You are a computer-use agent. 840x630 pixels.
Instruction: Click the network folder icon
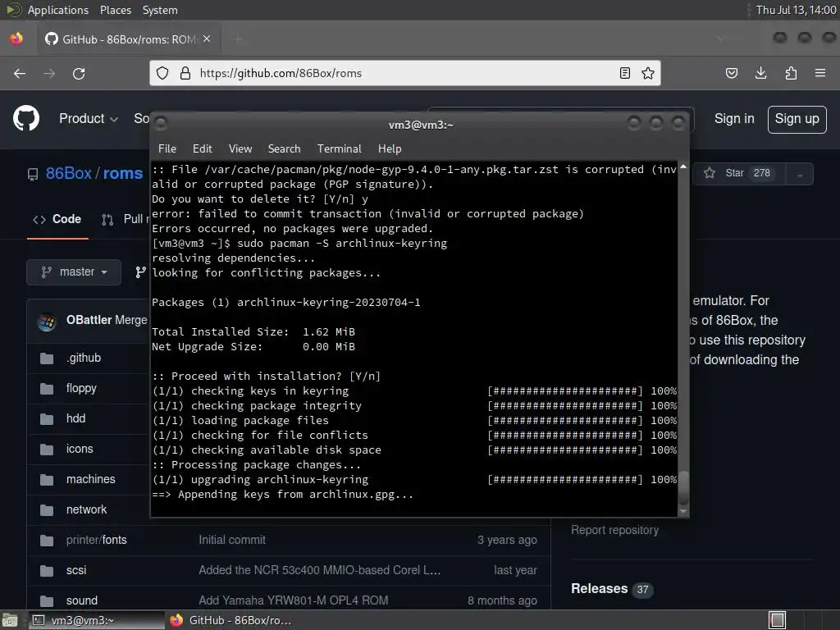[47, 509]
